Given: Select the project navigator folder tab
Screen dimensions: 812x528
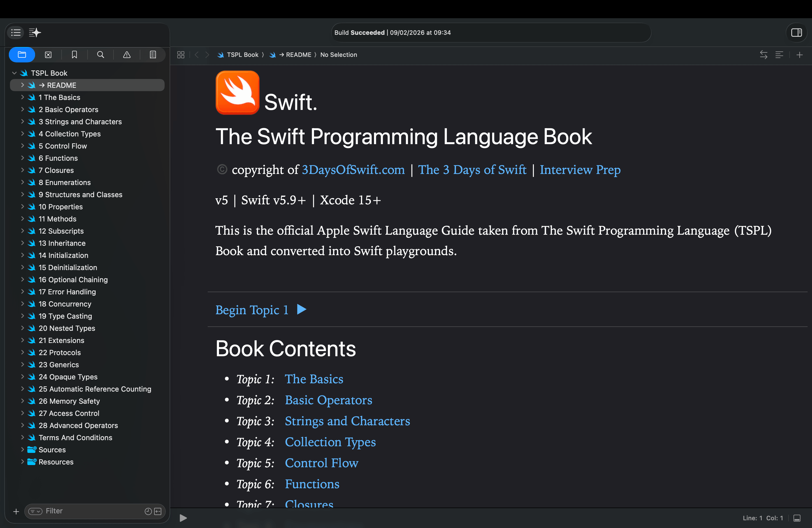Looking at the screenshot, I should click(x=22, y=55).
